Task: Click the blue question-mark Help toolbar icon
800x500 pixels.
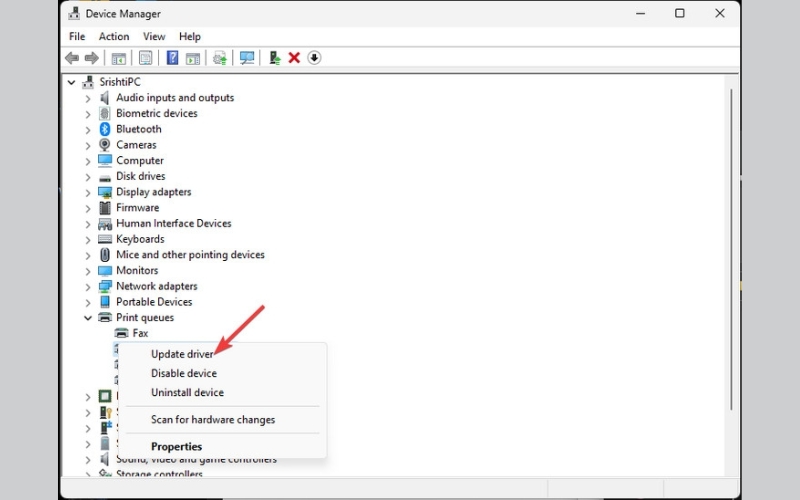Action: 172,58
